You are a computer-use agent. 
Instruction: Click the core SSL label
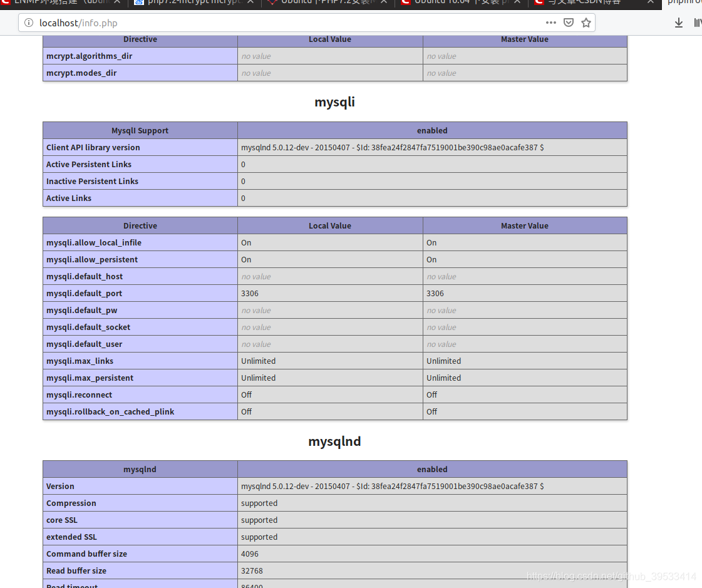coord(62,520)
